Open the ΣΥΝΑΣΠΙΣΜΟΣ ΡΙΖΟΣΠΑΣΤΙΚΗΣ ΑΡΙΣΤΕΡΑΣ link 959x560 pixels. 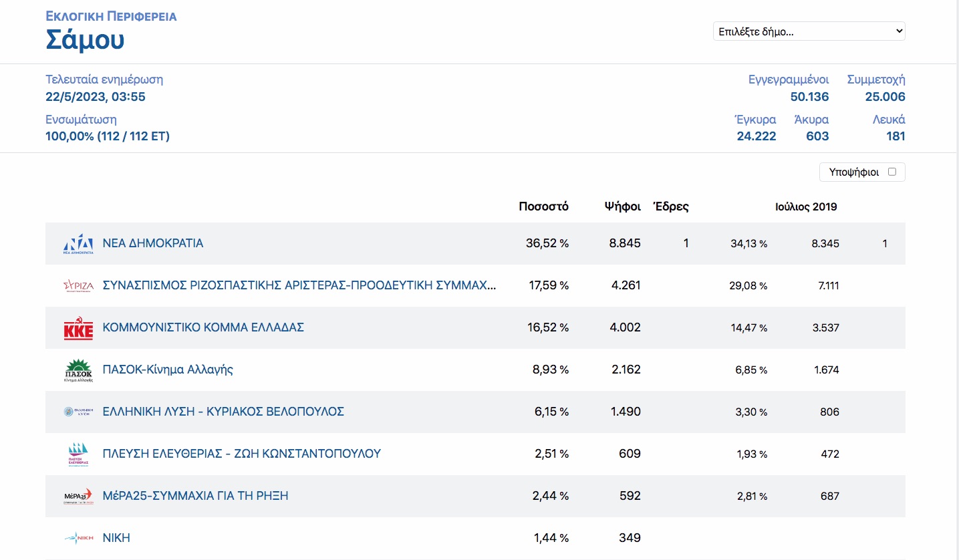coord(299,285)
